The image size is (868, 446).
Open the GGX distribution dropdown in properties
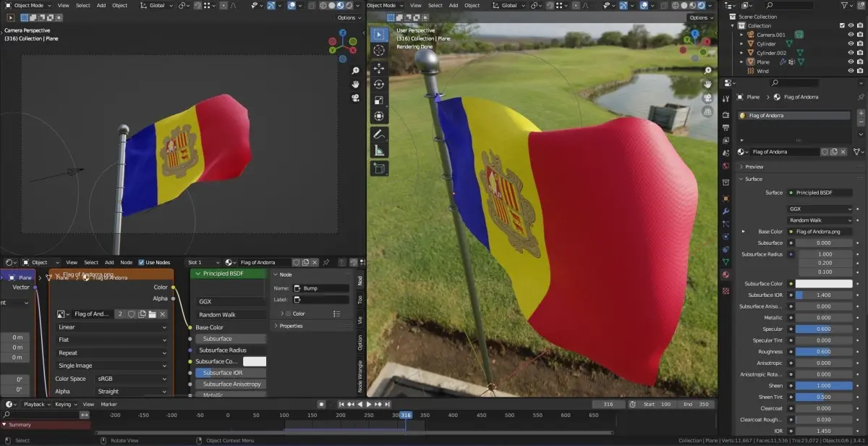click(x=820, y=209)
